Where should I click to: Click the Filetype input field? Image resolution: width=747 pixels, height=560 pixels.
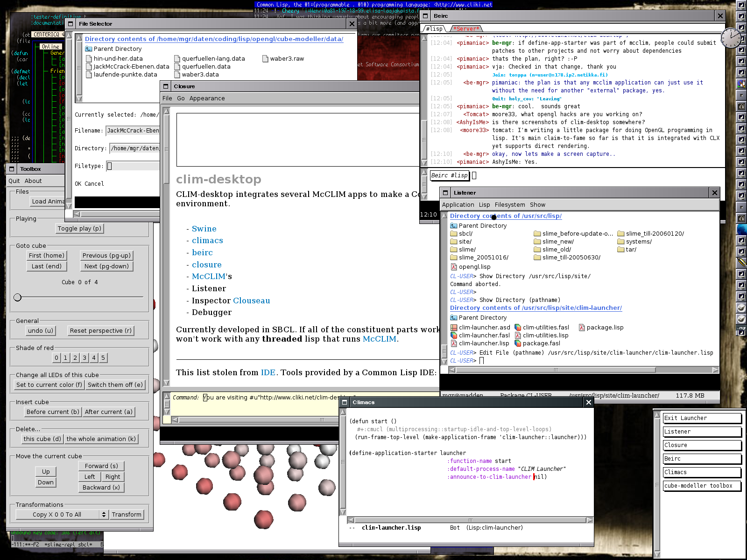(133, 166)
